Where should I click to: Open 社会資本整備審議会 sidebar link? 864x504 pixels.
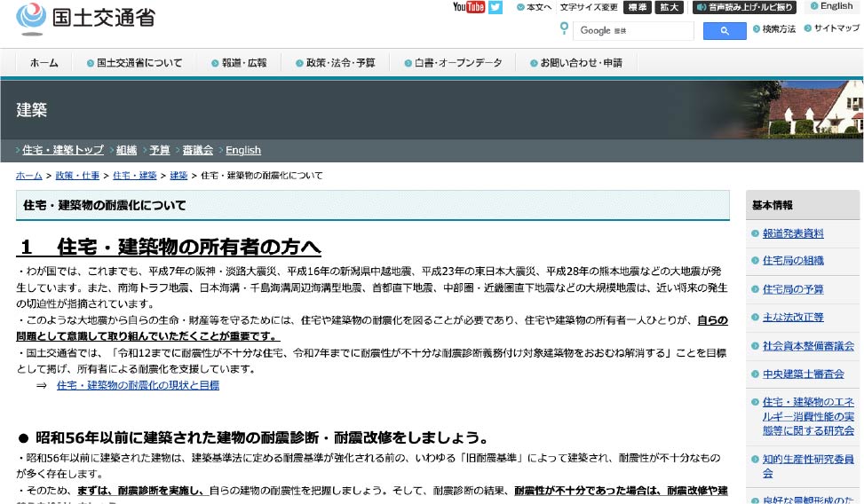(808, 346)
